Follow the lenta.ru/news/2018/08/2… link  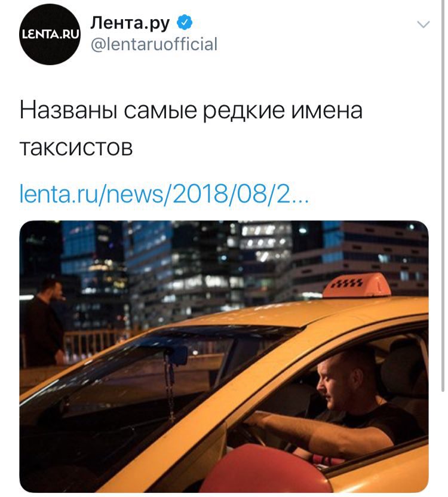click(164, 194)
